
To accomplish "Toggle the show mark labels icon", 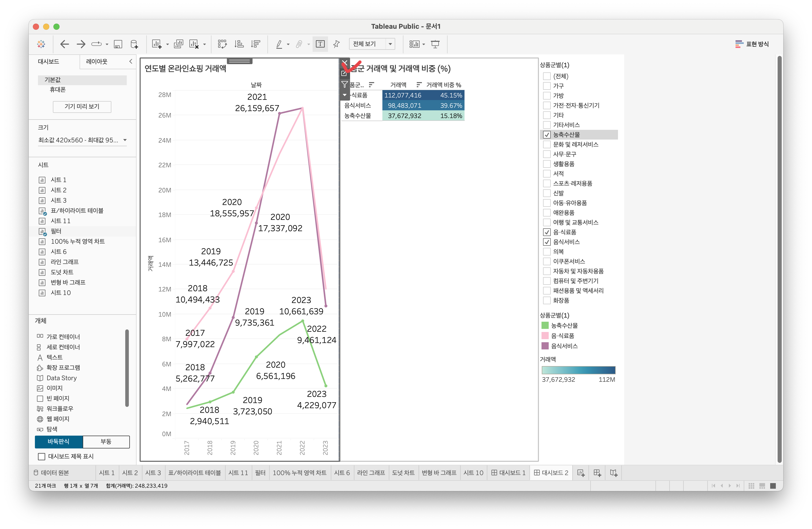I will click(x=320, y=44).
